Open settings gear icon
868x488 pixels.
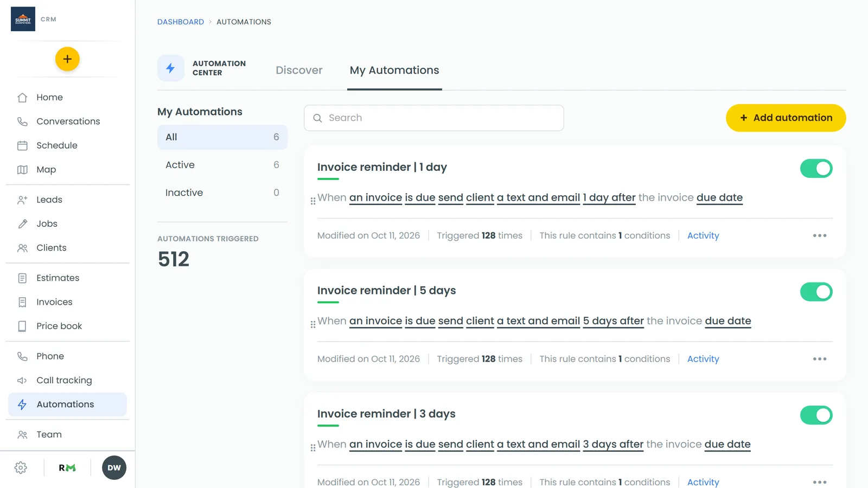pyautogui.click(x=21, y=468)
